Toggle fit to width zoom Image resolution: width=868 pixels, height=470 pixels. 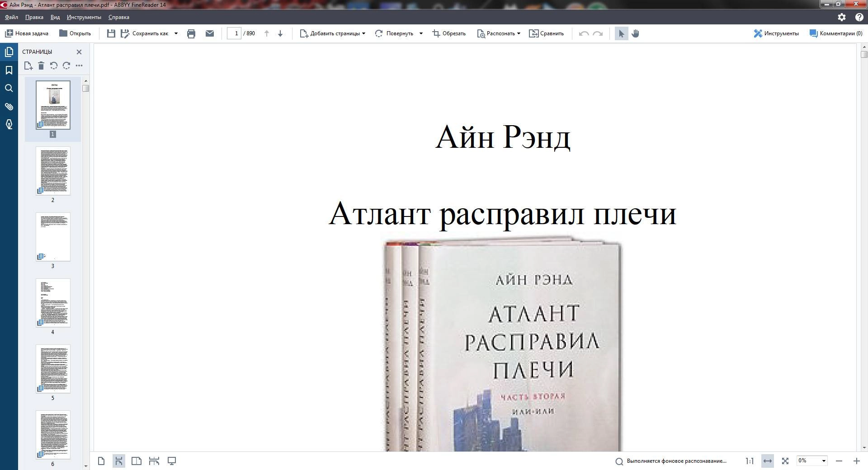pyautogui.click(x=768, y=461)
